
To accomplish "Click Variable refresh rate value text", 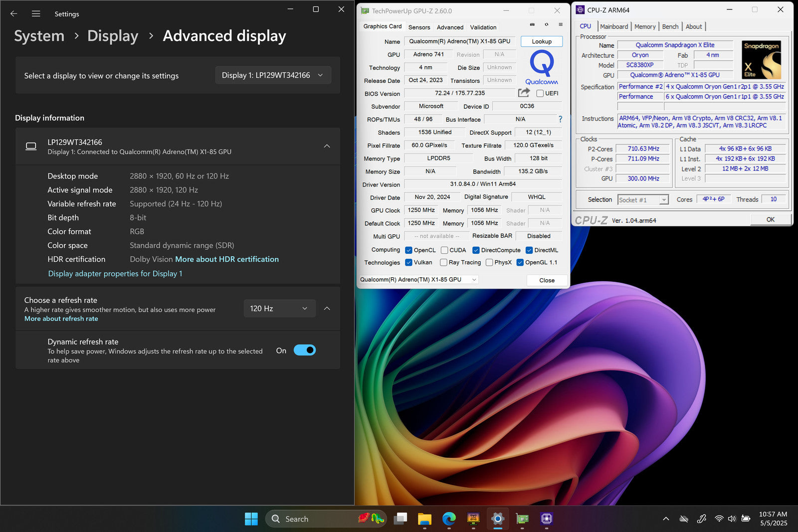I will pos(176,204).
